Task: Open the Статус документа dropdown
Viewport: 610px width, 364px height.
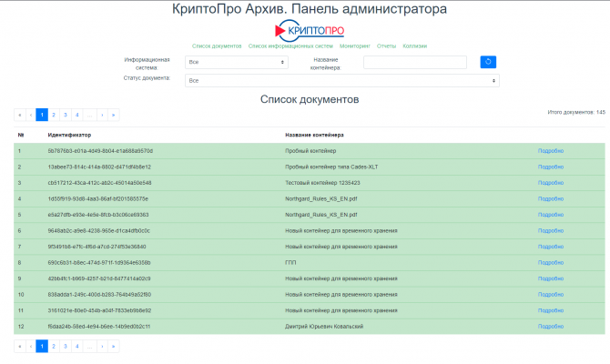Action: (342, 80)
